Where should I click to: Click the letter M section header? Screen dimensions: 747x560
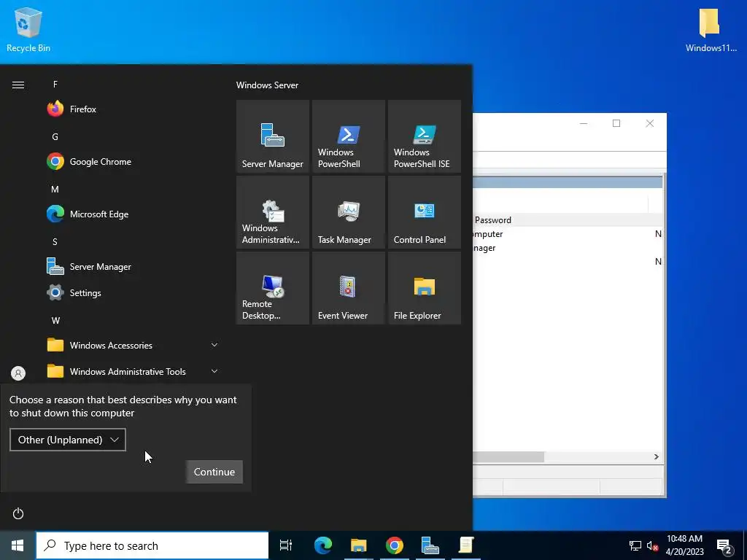pyautogui.click(x=55, y=189)
